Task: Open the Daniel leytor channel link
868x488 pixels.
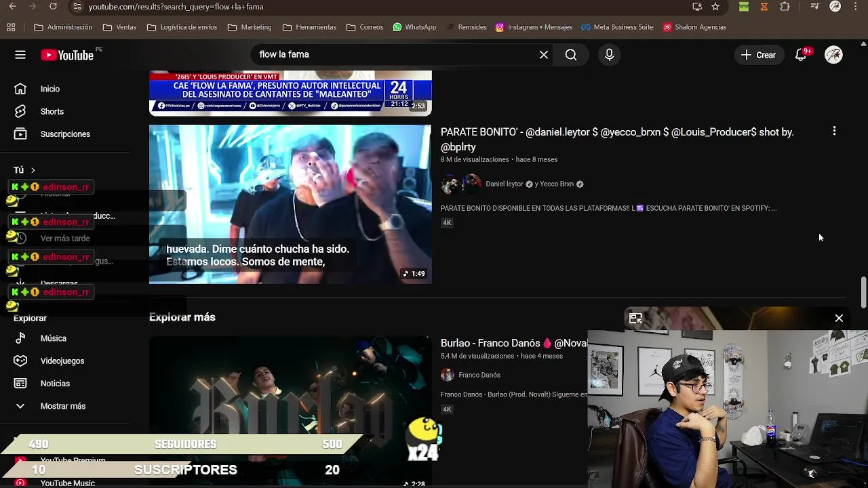Action: 505,184
